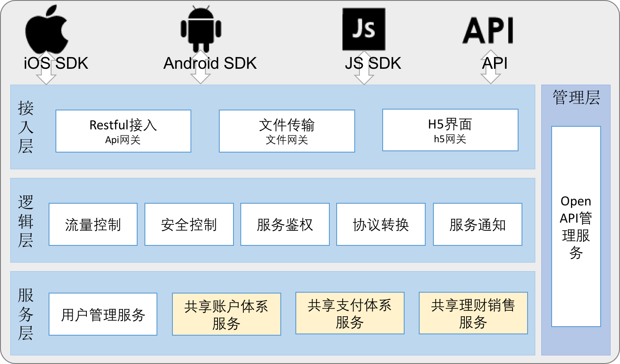Select the 安全控制 box

tap(189, 224)
